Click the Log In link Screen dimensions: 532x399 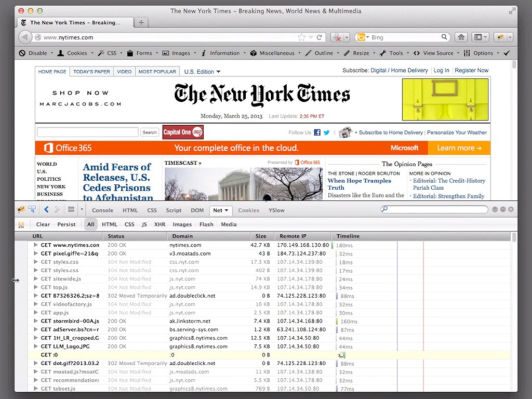(441, 70)
